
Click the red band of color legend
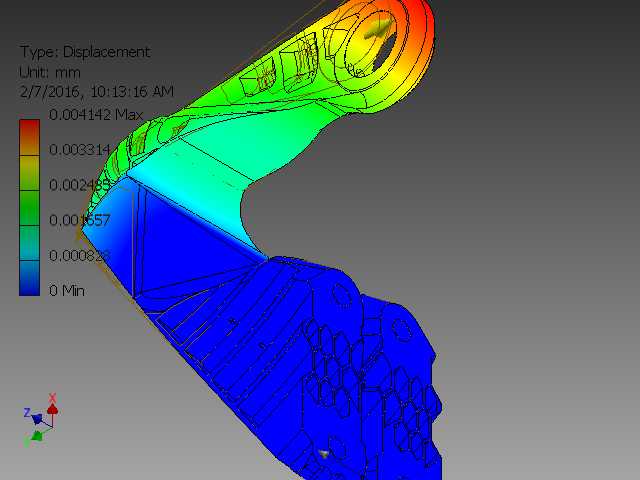point(29,137)
